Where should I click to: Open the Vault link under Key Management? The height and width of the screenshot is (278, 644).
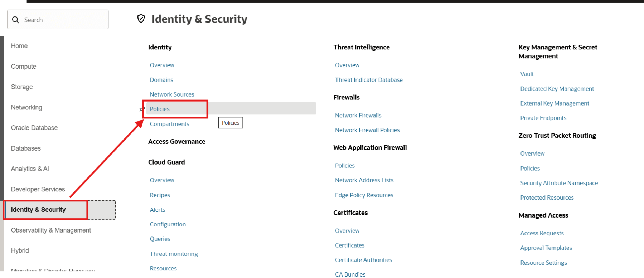pyautogui.click(x=527, y=74)
